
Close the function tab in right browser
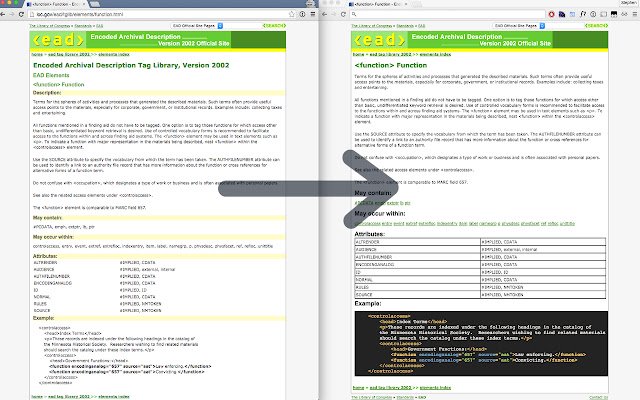tap(406, 4)
